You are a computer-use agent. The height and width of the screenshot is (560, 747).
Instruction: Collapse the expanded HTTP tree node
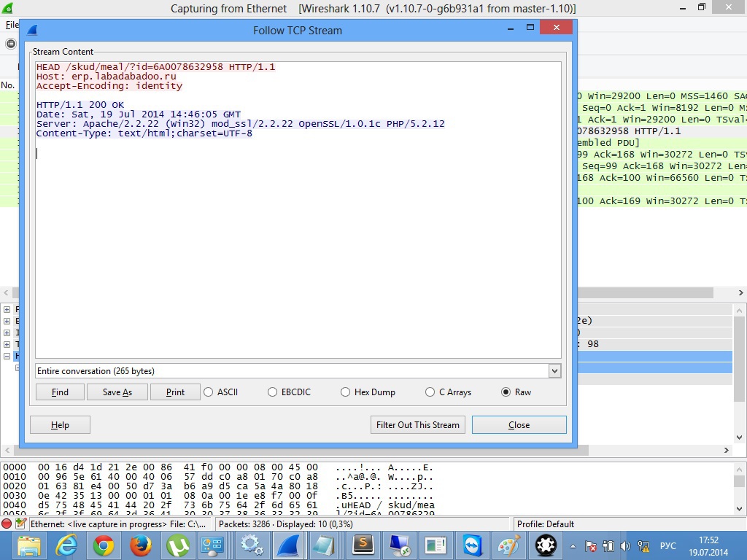[7, 357]
